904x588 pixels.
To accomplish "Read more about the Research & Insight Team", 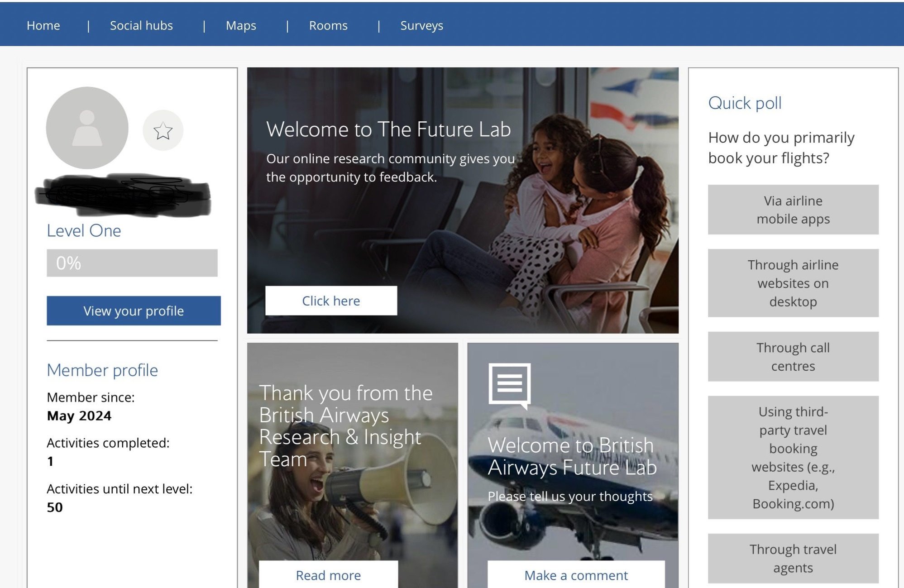I will (328, 575).
